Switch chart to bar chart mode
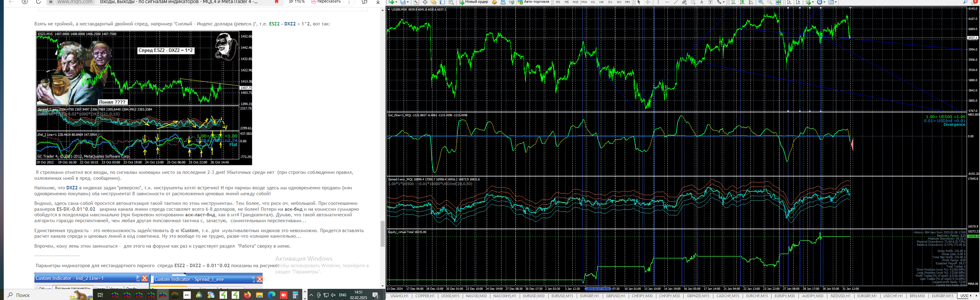The height and width of the screenshot is (300, 980). coord(733,2)
